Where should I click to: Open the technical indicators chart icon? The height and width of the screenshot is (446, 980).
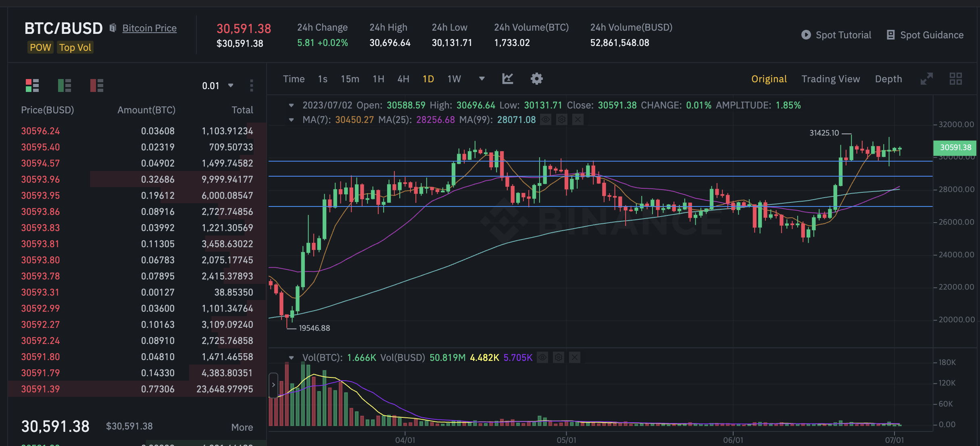click(508, 79)
